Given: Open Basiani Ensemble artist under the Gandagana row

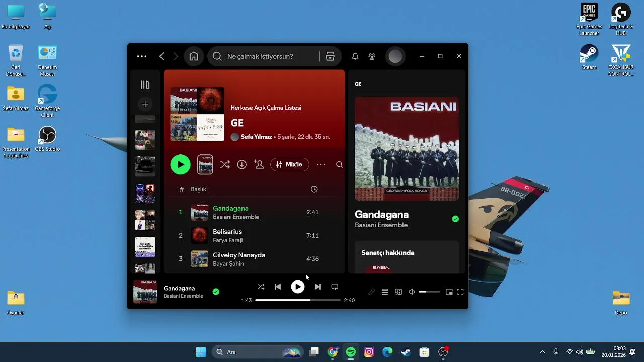Looking at the screenshot, I should (236, 217).
